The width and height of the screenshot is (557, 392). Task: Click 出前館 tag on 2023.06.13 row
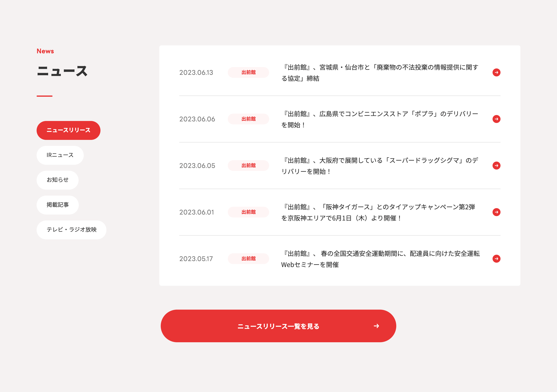tap(248, 73)
